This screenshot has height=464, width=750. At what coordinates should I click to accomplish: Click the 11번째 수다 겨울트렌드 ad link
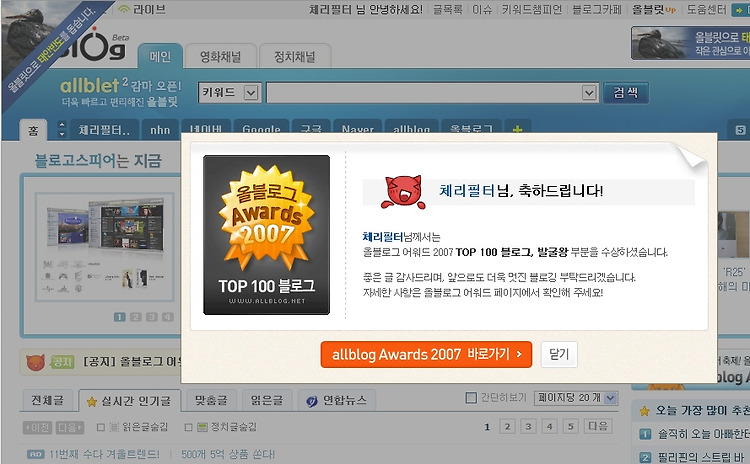[104, 454]
